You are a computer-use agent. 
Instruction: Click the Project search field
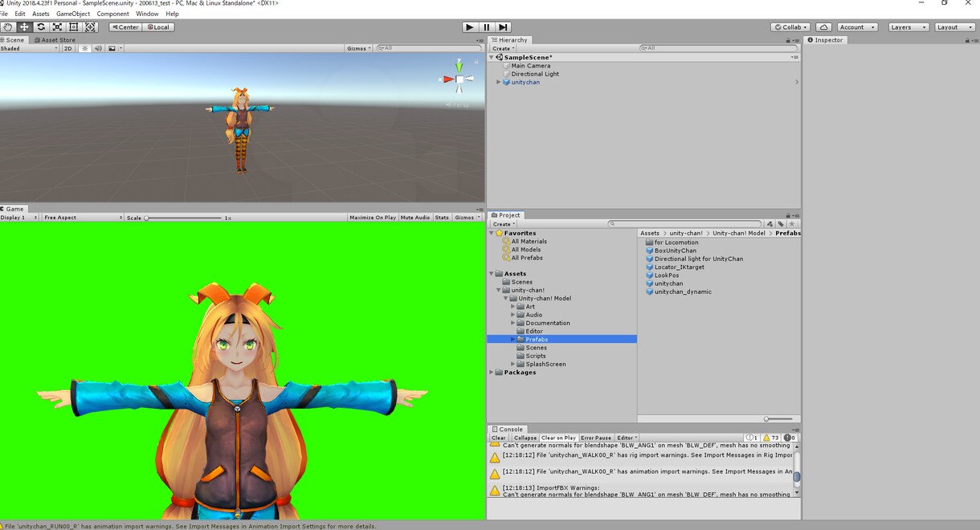pyautogui.click(x=684, y=224)
